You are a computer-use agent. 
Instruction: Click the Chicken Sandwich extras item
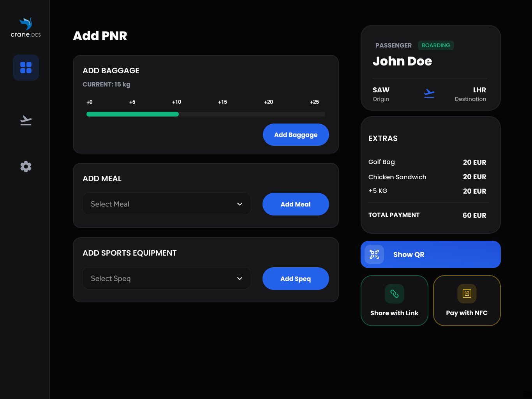coord(397,177)
